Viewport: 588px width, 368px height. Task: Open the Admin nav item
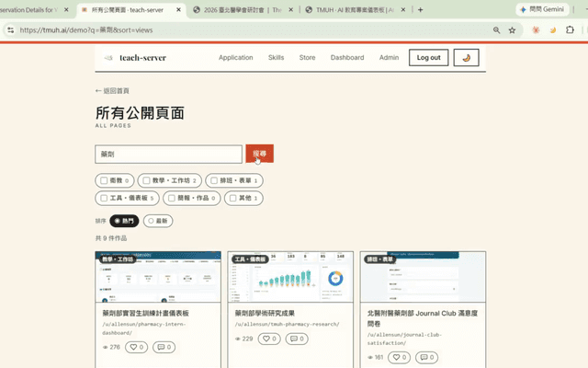pyautogui.click(x=389, y=57)
